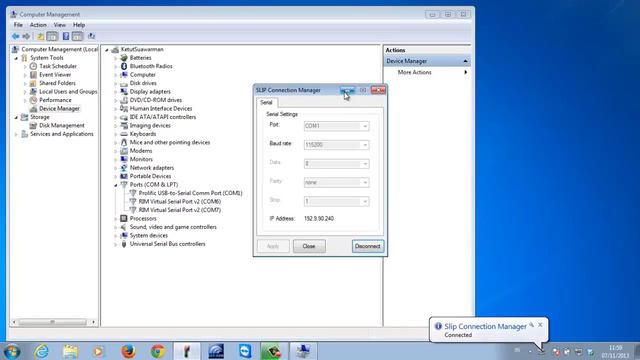Click the Keyboards category icon
The width and height of the screenshot is (640, 360).
point(124,134)
